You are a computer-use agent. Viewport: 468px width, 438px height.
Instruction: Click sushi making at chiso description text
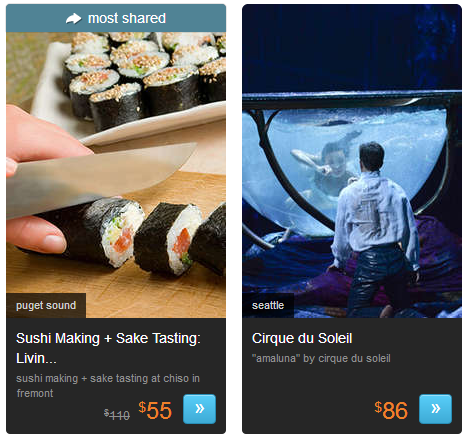(108, 386)
